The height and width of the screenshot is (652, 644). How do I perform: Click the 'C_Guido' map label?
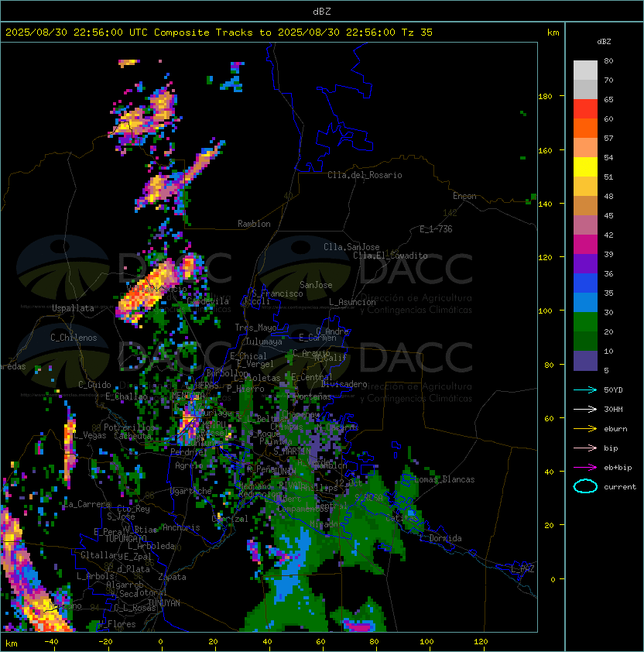[94, 385]
